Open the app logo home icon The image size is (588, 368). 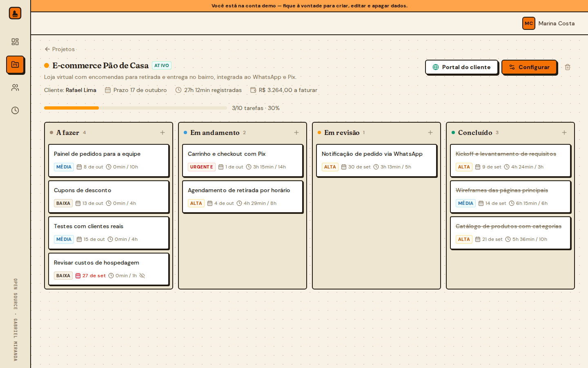coord(15,13)
